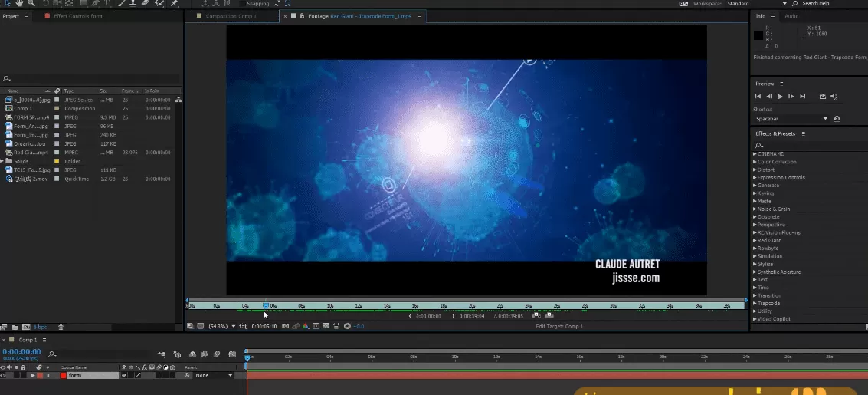This screenshot has height=395, width=868.
Task: Click the footage time ruler at the 20s mark
Action: [x=473, y=305]
